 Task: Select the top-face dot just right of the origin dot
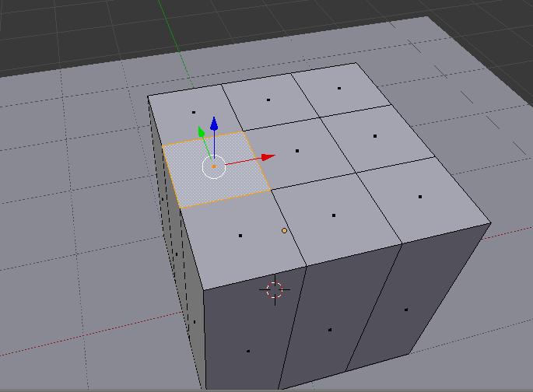click(334, 215)
